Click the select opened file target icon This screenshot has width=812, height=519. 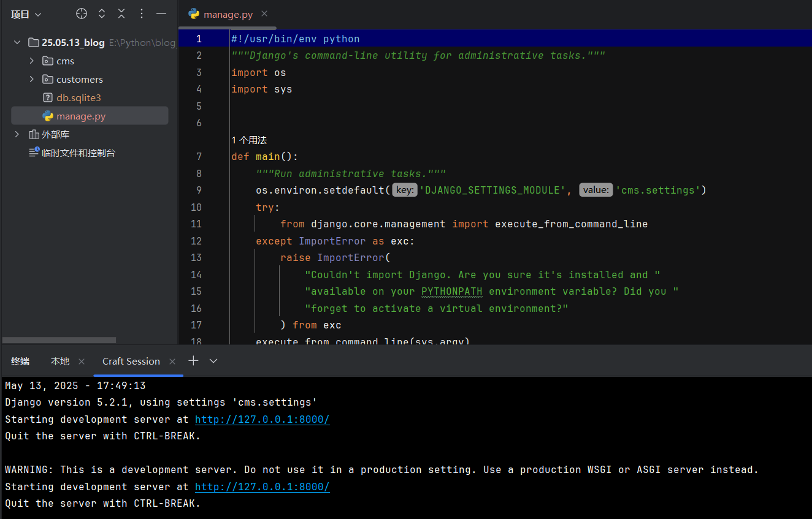(x=82, y=13)
